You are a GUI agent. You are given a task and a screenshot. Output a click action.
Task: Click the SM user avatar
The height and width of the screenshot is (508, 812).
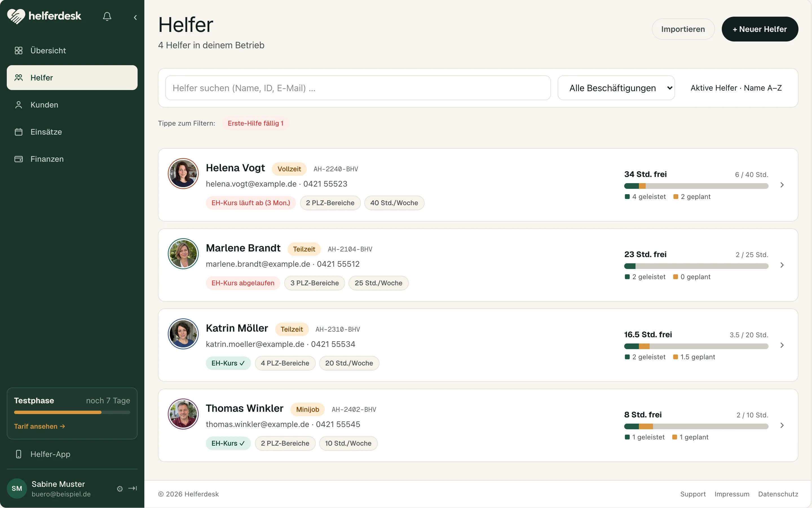(x=17, y=489)
